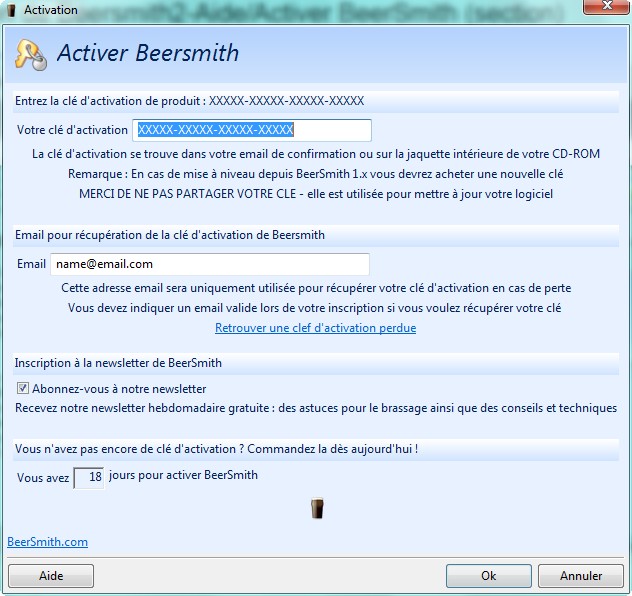Focus the activation key input field
Image resolution: width=632 pixels, height=596 pixels.
[x=251, y=130]
